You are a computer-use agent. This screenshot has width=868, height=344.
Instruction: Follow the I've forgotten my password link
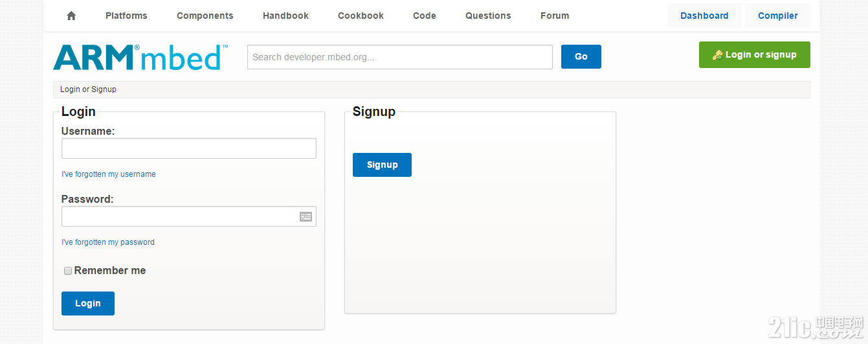(x=108, y=242)
